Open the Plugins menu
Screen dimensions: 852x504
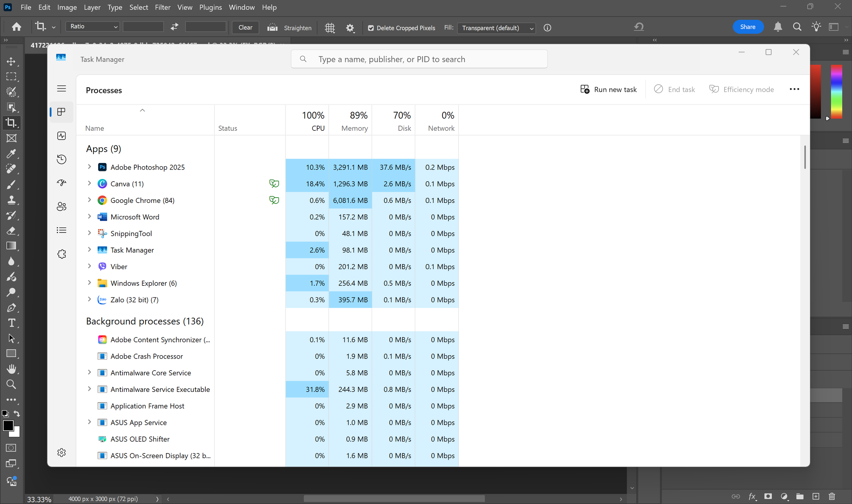210,7
